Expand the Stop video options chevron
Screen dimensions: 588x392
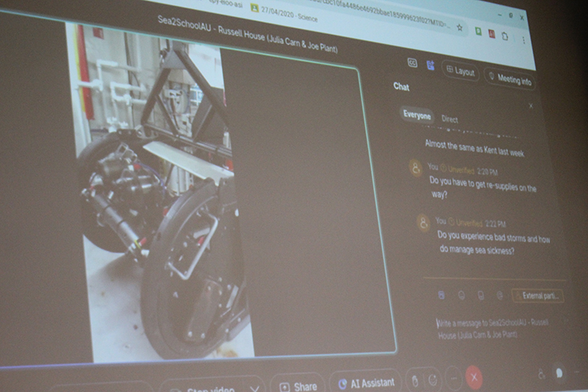[254, 388]
